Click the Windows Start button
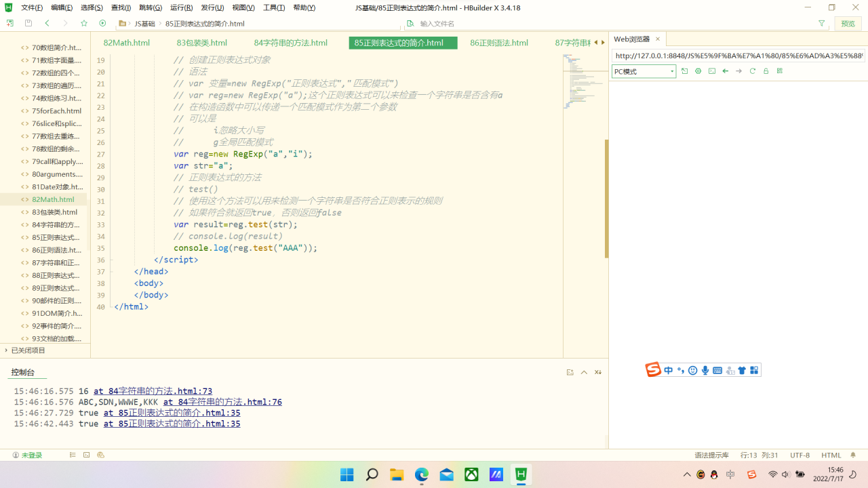The image size is (868, 488). tap(347, 474)
